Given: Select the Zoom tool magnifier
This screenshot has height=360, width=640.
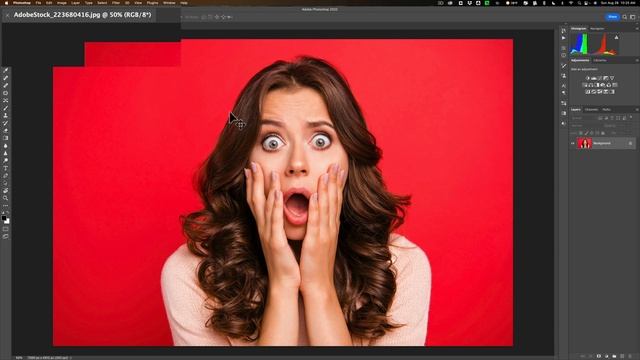Looking at the screenshot, I should [x=5, y=198].
